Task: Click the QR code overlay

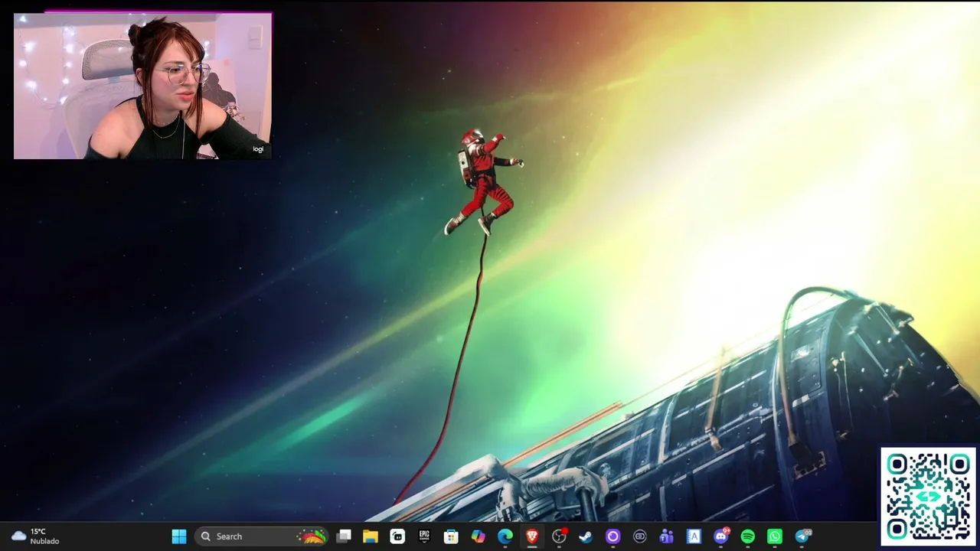Action: coord(929,496)
